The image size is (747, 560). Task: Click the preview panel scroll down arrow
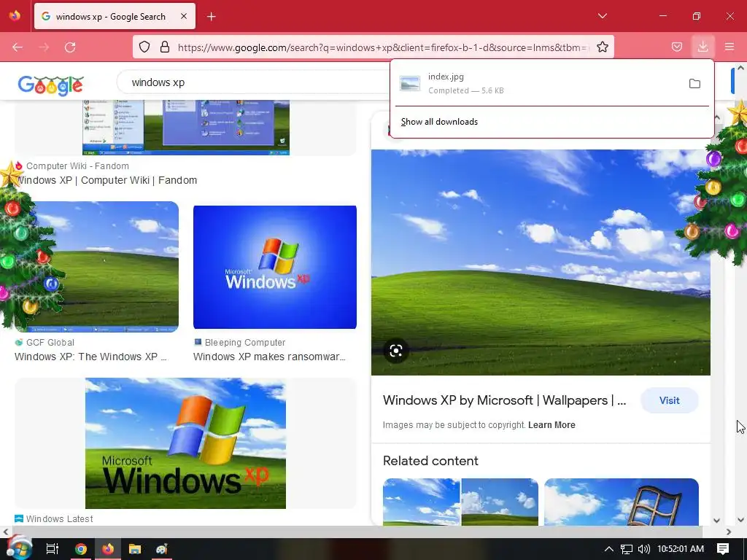point(717,521)
